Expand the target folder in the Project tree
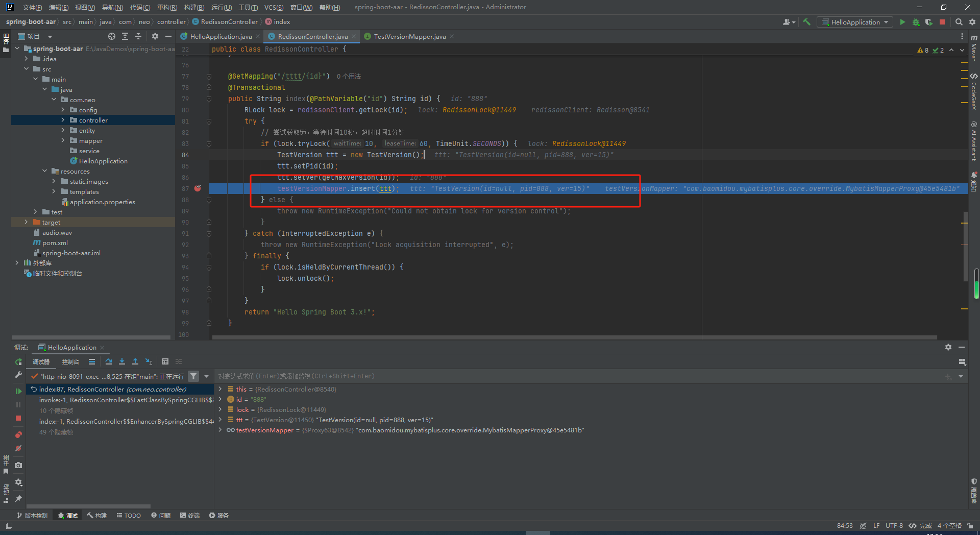The height and width of the screenshot is (535, 980). coord(26,222)
